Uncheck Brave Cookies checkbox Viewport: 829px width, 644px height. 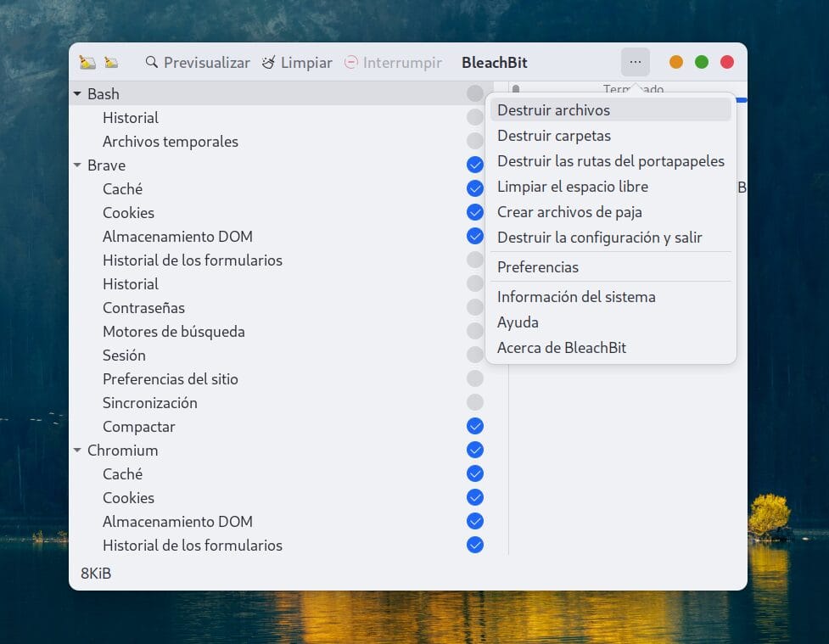475,212
